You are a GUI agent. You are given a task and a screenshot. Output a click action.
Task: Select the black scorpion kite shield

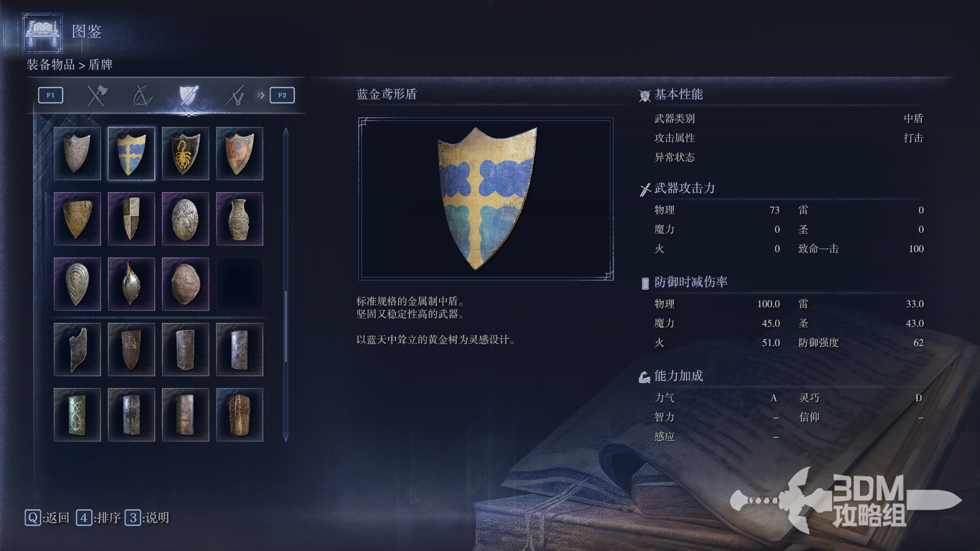click(x=185, y=154)
